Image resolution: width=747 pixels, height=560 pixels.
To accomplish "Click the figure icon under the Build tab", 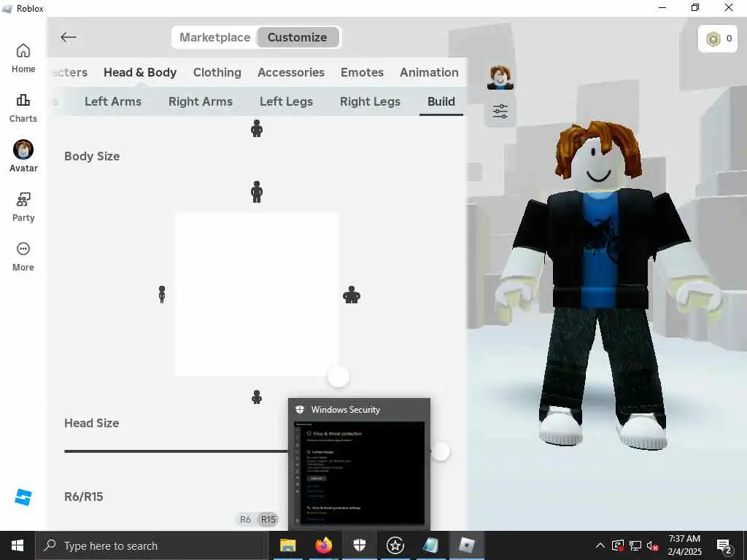I will [x=257, y=128].
